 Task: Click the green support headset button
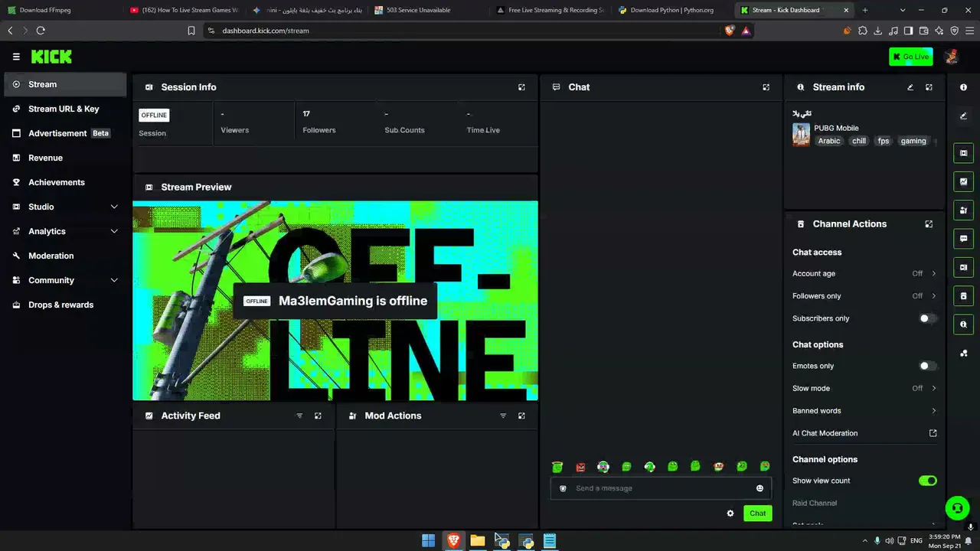956,507
